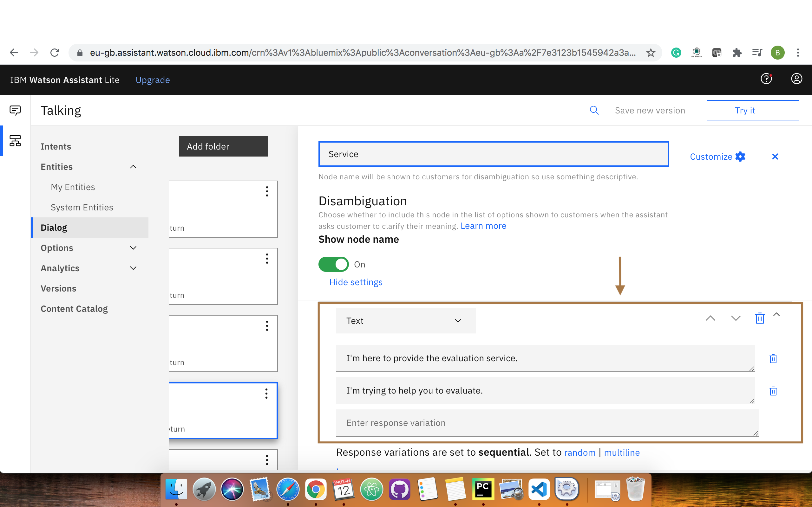Select the skill dialog tree icon in sidebar

coord(15,141)
